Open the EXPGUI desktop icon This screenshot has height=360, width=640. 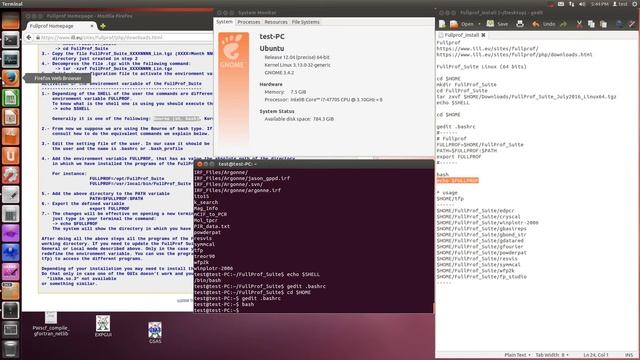pos(103,326)
